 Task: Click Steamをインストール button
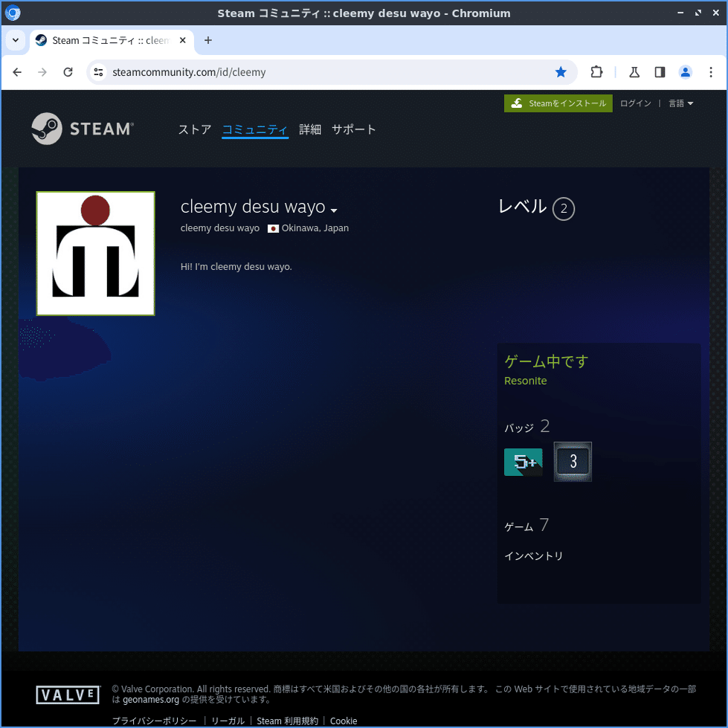558,103
